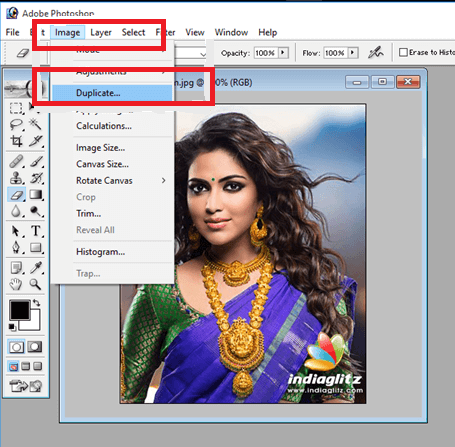Open the Window menu
Image resolution: width=455 pixels, height=447 pixels.
[x=231, y=32]
